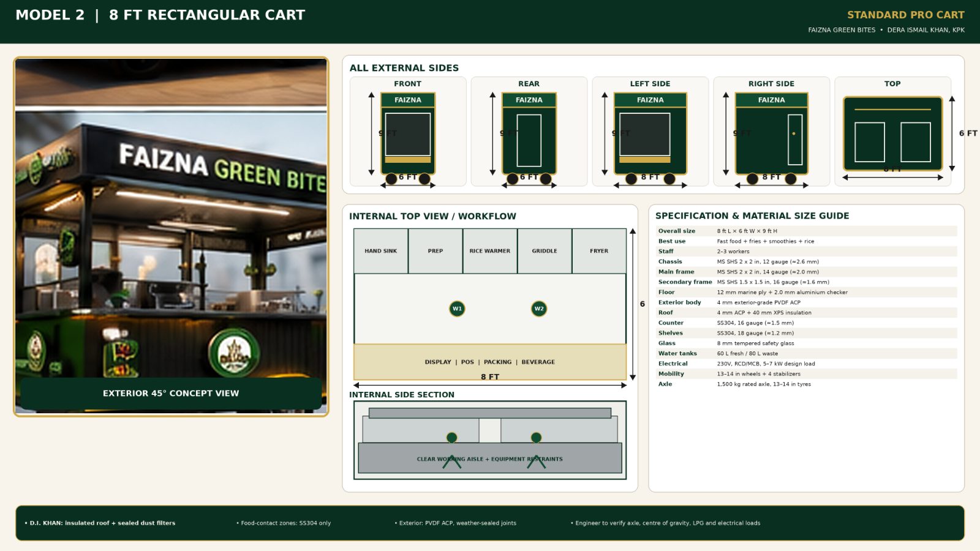980x551 pixels.
Task: Select the FRONT elevation diagram
Action: click(408, 132)
